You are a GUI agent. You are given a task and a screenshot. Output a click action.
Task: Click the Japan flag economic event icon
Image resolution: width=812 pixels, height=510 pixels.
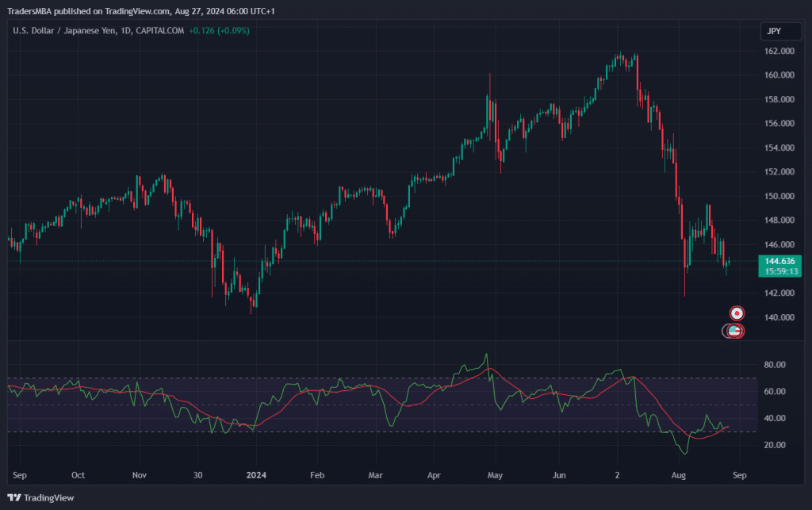(737, 313)
